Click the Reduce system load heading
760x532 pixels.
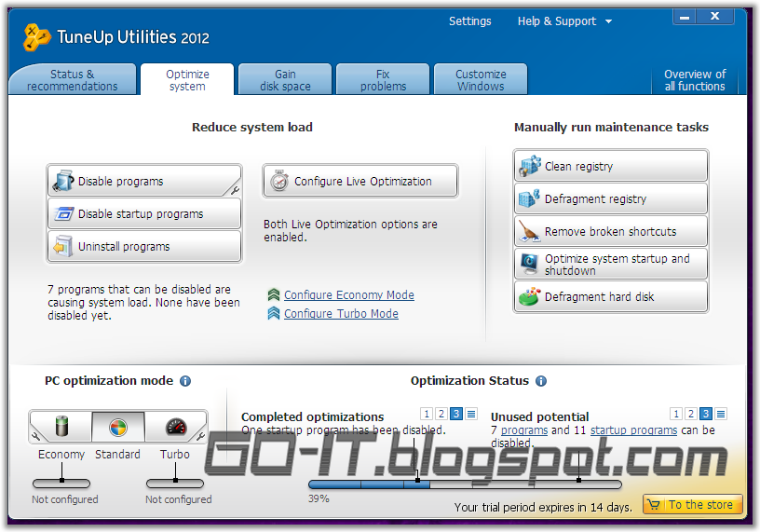(252, 127)
